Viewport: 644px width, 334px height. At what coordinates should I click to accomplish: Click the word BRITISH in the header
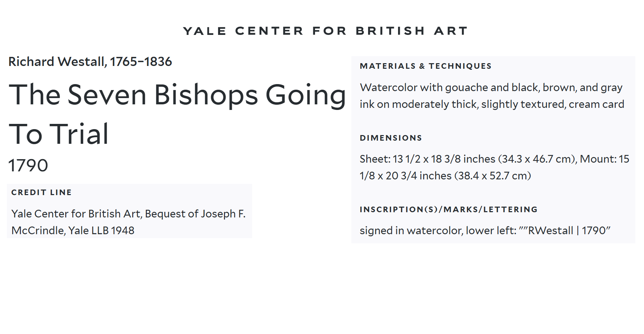point(390,31)
